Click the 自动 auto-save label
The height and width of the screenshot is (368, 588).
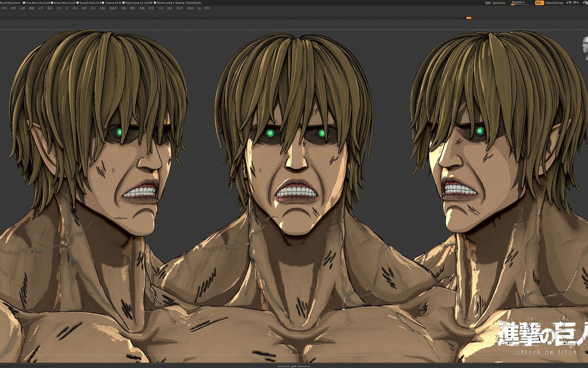point(488,3)
